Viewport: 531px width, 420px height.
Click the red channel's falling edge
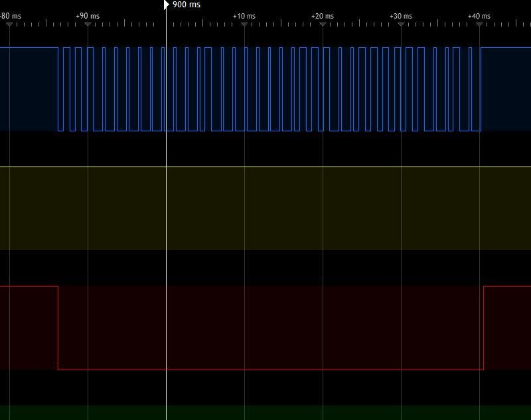tap(58, 328)
